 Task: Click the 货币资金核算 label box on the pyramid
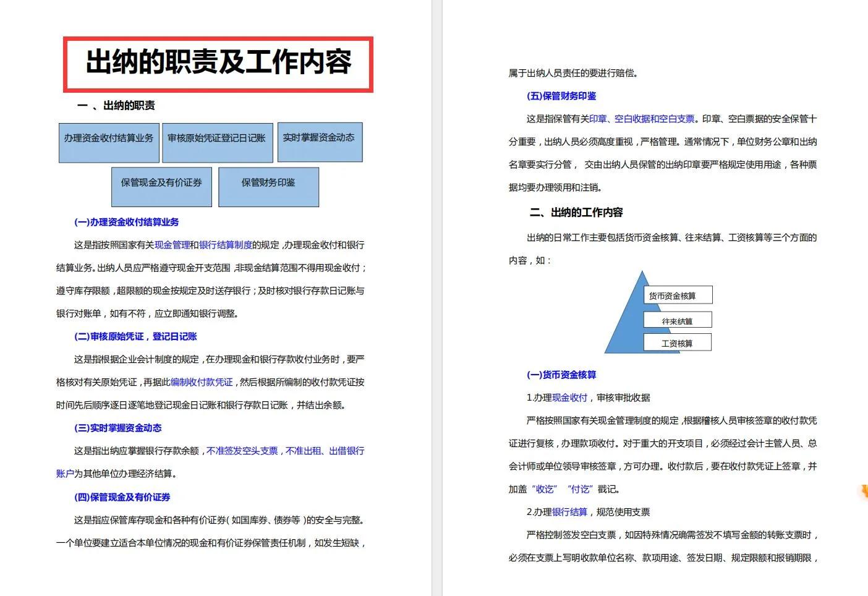678,296
